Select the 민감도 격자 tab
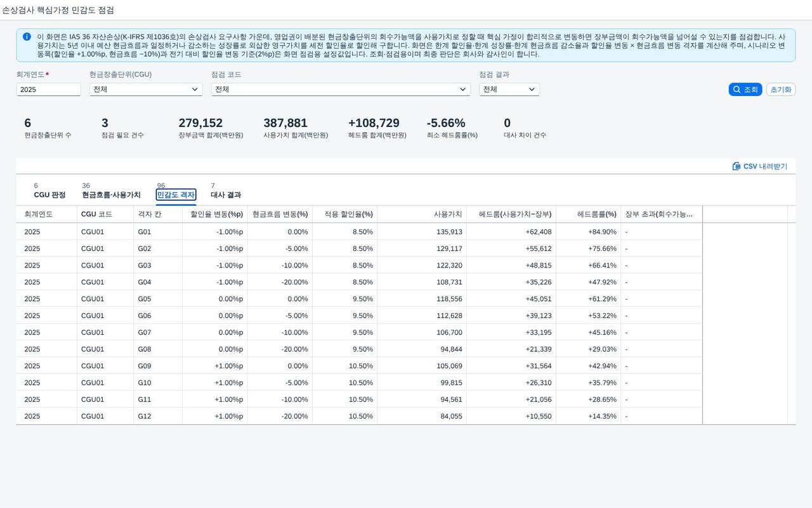Screen dimensions: 812x508 pyautogui.click(x=176, y=195)
